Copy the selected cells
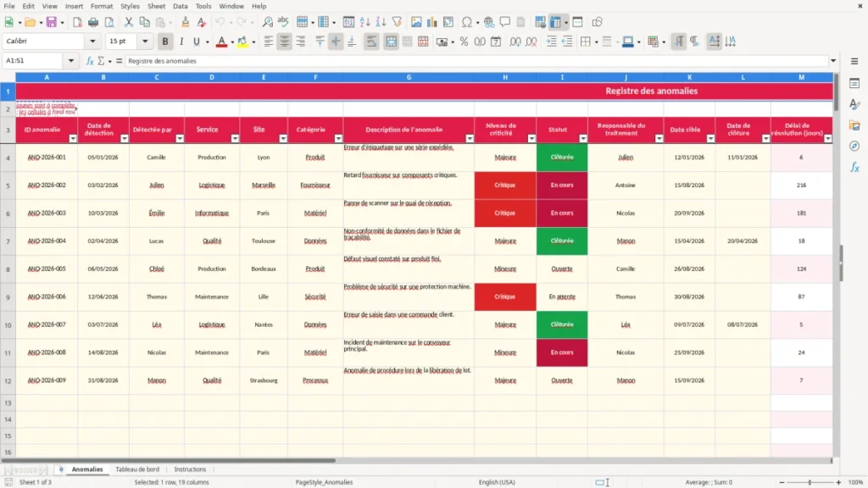The image size is (868, 488). (144, 22)
